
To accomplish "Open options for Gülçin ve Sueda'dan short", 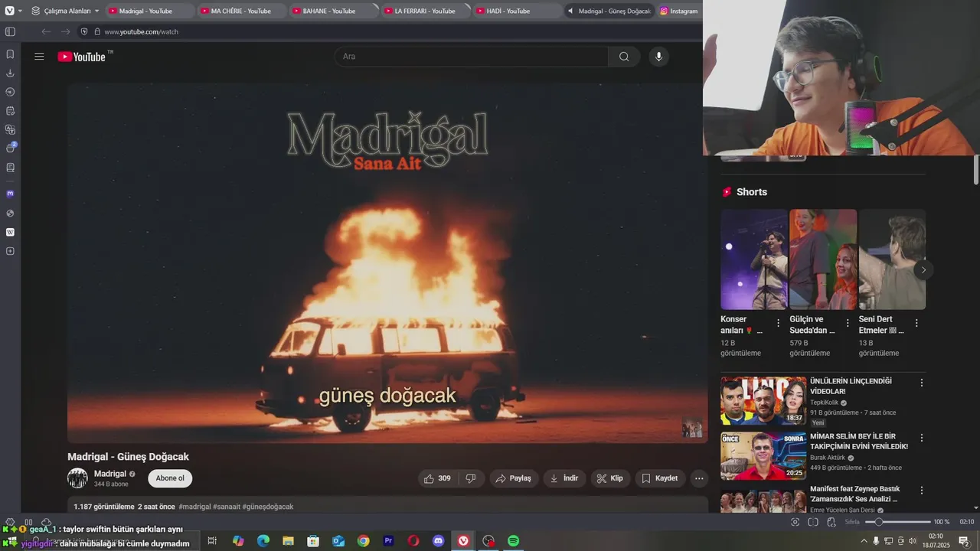I will [848, 323].
